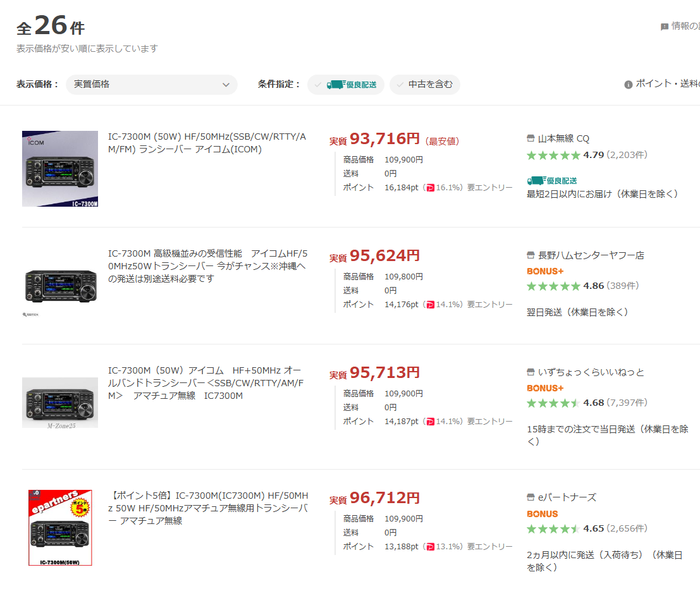Viewport: 700px width, 591px height.
Task: Click 要エントリー in the 13,188pt row
Action: [489, 546]
